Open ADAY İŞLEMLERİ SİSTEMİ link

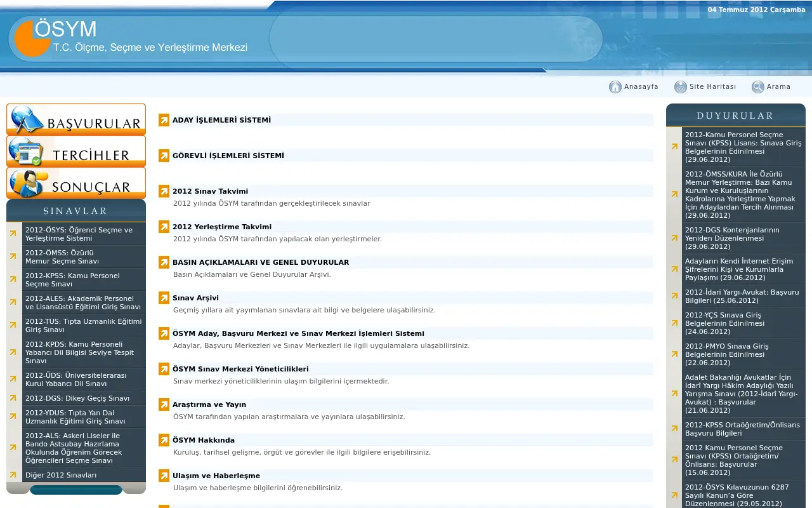pyautogui.click(x=221, y=120)
